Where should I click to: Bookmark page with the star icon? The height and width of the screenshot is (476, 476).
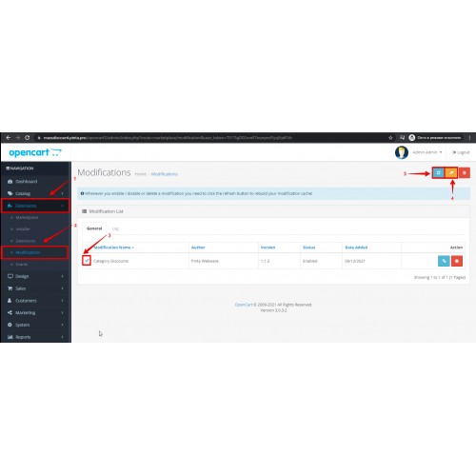tap(390, 138)
